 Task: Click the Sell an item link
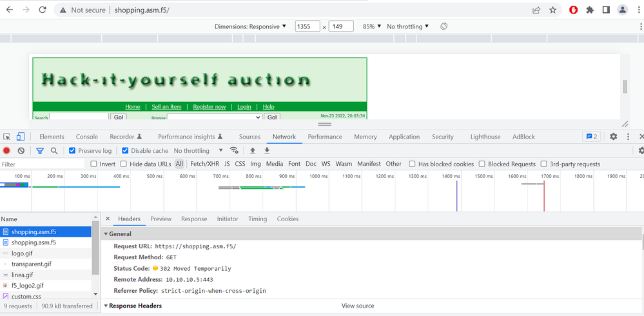(166, 107)
